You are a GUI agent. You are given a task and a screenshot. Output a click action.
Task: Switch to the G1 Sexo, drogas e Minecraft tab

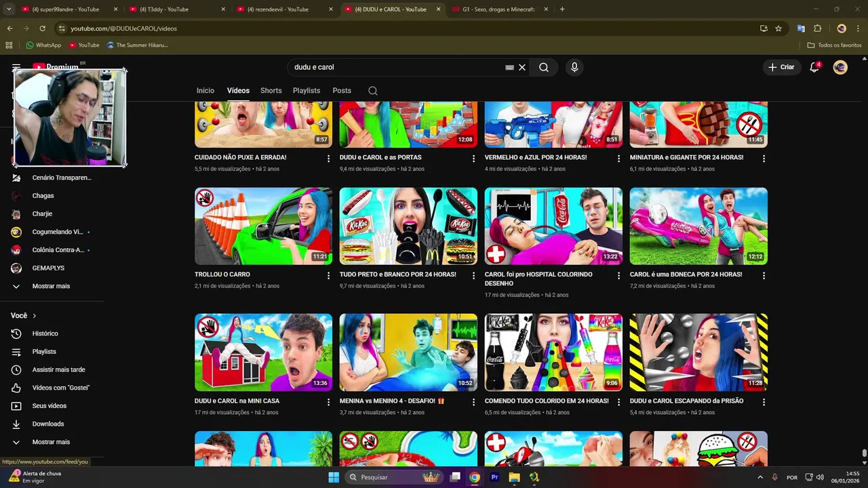coord(501,9)
